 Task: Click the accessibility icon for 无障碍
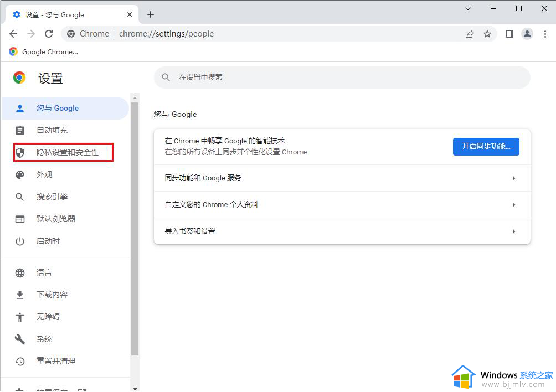click(x=20, y=317)
